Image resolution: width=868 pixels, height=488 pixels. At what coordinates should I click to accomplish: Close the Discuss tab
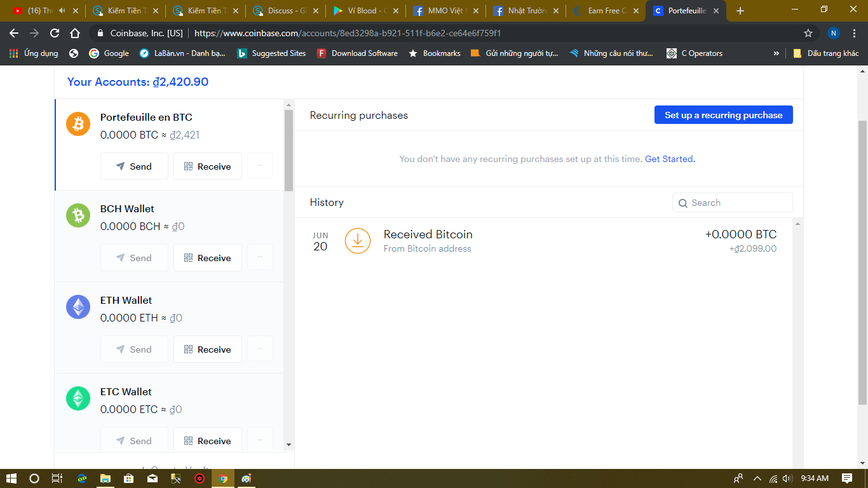pos(316,11)
